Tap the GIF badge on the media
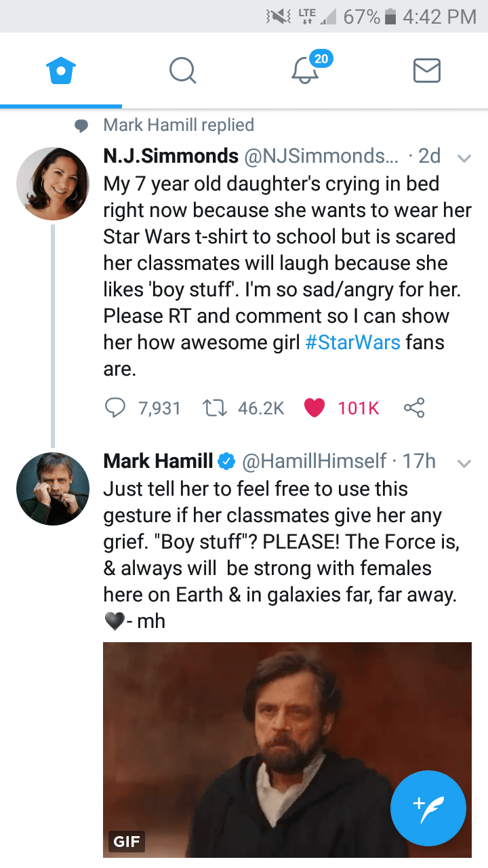The image size is (488, 868). [127, 842]
